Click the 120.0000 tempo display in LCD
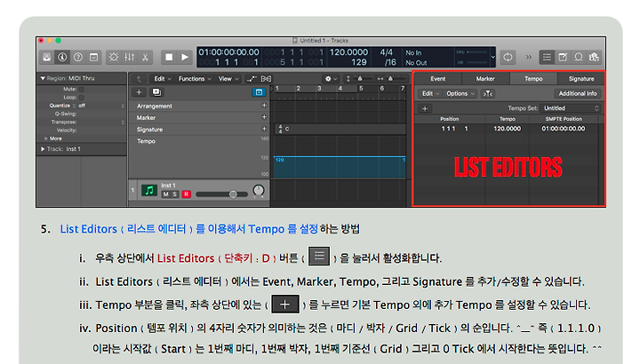 348,52
